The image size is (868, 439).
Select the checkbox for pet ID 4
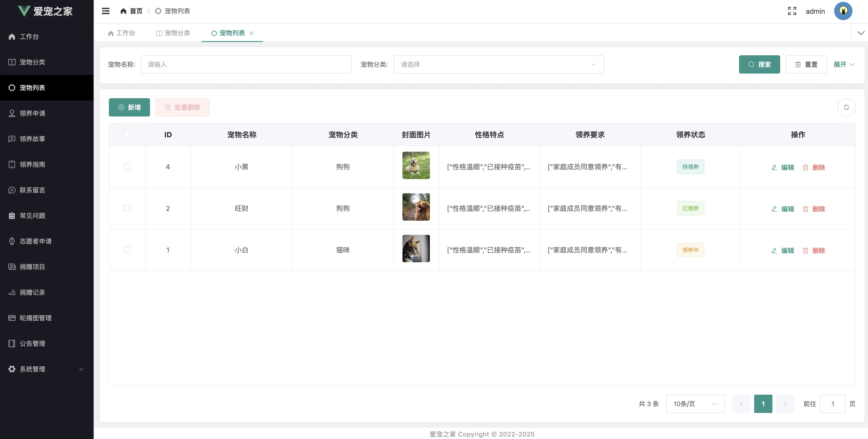127,167
